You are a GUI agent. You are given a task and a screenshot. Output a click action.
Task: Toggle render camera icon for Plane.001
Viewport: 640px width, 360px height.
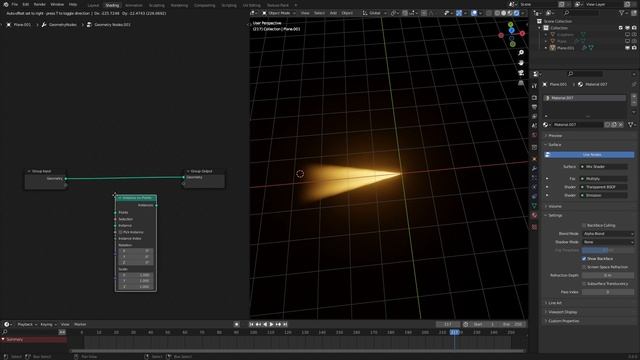[634, 48]
